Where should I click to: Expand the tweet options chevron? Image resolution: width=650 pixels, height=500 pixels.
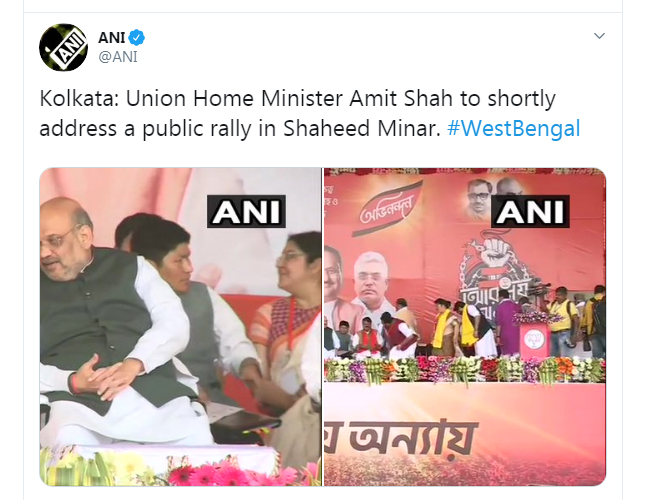coord(599,36)
